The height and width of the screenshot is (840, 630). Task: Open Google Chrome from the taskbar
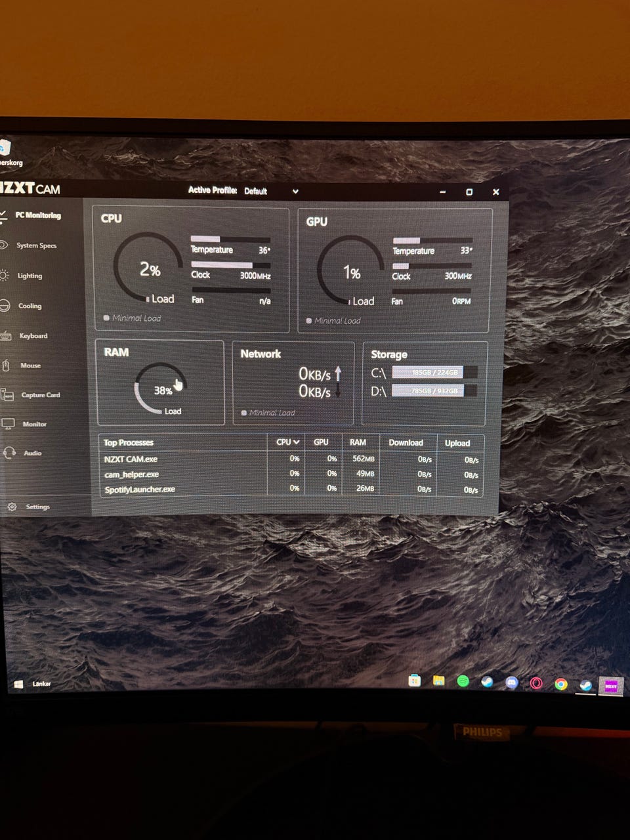(560, 684)
